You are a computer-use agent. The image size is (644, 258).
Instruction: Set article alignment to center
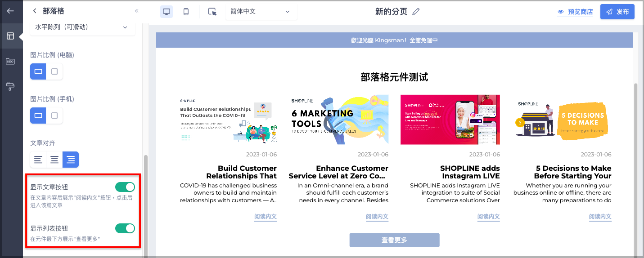tap(54, 160)
